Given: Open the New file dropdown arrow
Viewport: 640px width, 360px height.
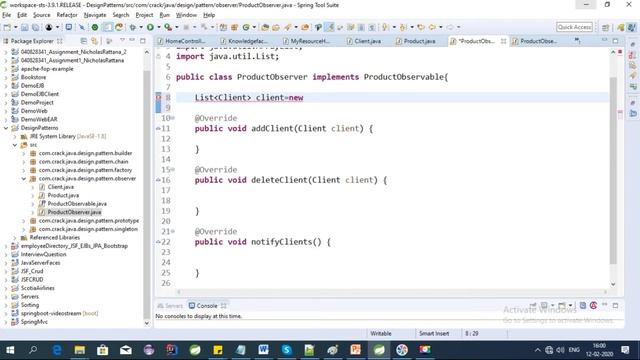Looking at the screenshot, I should [16, 27].
